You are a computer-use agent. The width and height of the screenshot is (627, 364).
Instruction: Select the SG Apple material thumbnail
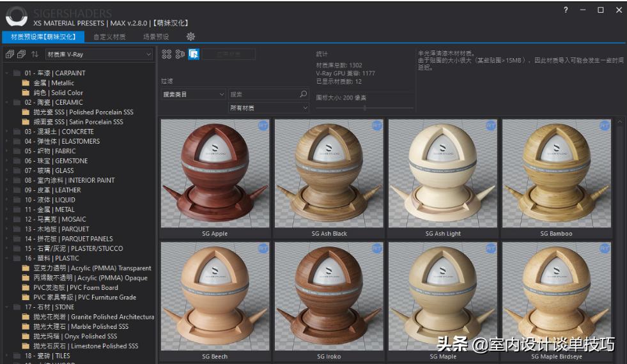click(x=215, y=174)
